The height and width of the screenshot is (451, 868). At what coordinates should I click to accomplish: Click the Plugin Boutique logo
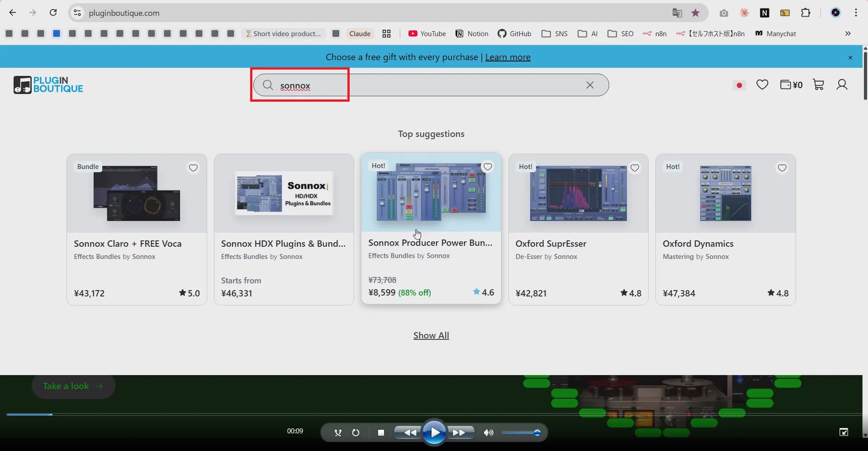tap(48, 85)
